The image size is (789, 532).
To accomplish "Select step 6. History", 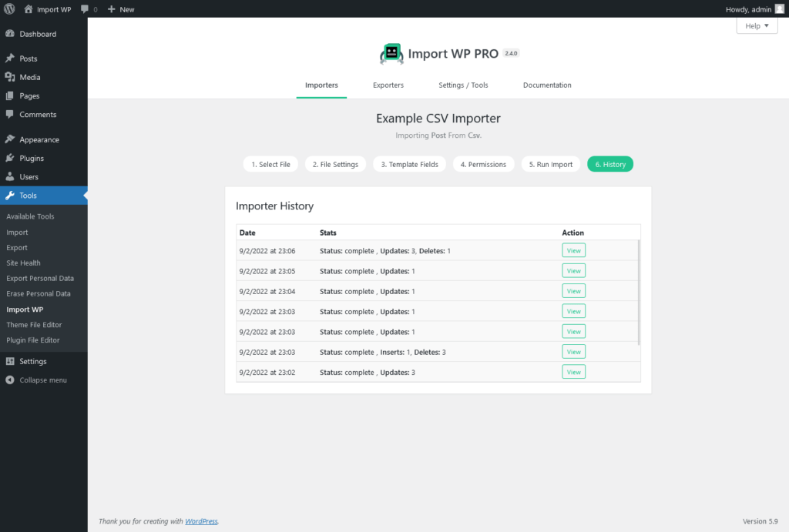I will [x=610, y=165].
